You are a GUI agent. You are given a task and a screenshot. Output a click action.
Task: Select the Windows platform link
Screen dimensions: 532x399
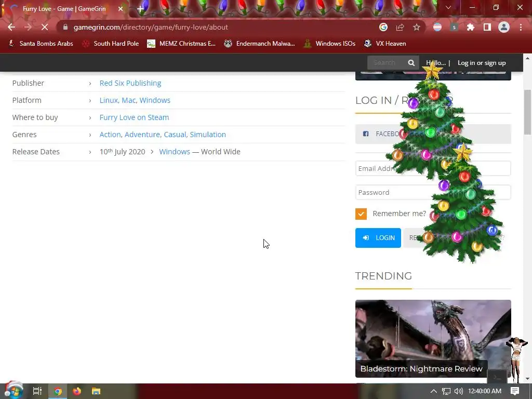point(155,100)
